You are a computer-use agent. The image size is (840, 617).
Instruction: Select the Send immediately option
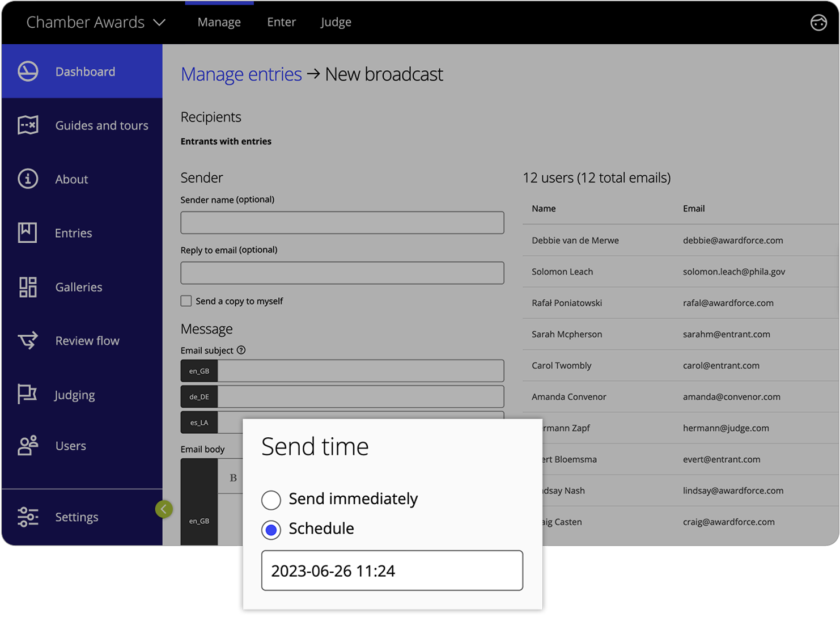coord(271,500)
